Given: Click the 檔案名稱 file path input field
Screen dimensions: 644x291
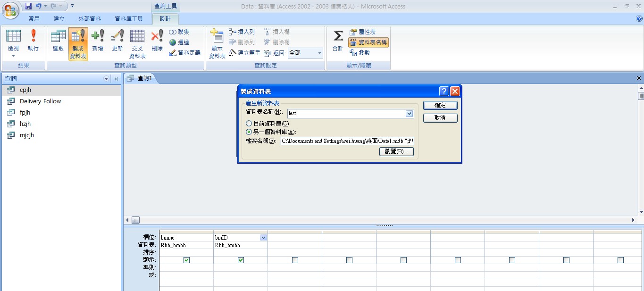Looking at the screenshot, I should click(x=347, y=141).
